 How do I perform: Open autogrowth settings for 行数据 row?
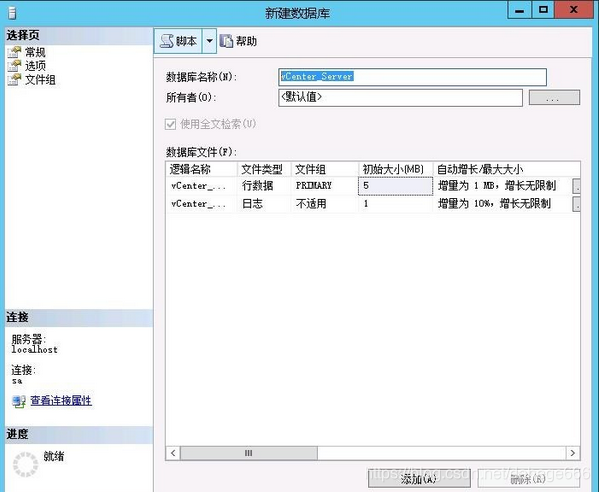tap(576, 186)
